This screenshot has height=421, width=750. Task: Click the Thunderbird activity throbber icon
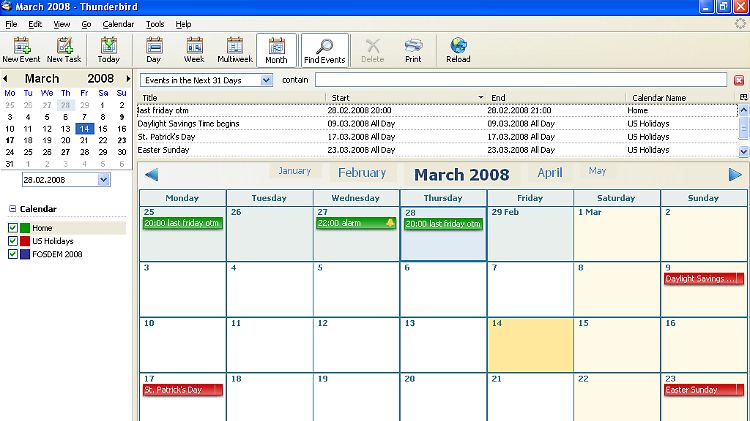(740, 23)
